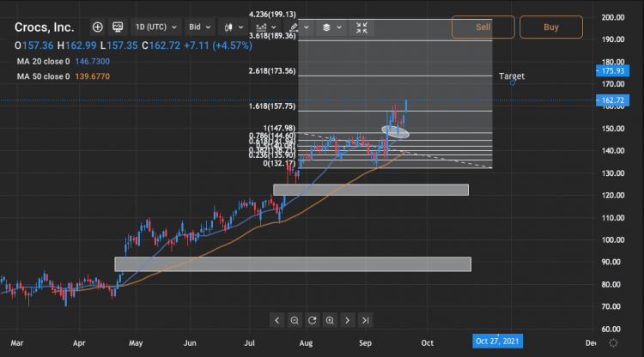The image size is (644, 357).
Task: Select the ellipse drawn near 150
Action: 396,131
